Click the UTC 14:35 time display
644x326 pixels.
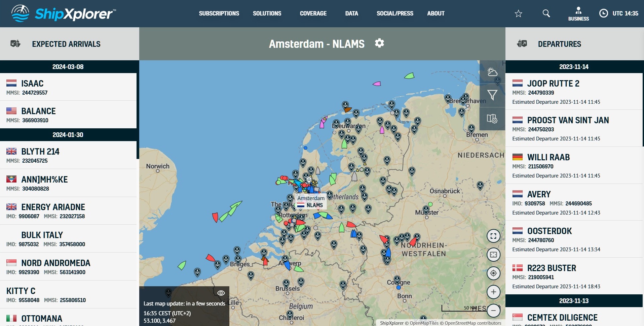tap(625, 13)
